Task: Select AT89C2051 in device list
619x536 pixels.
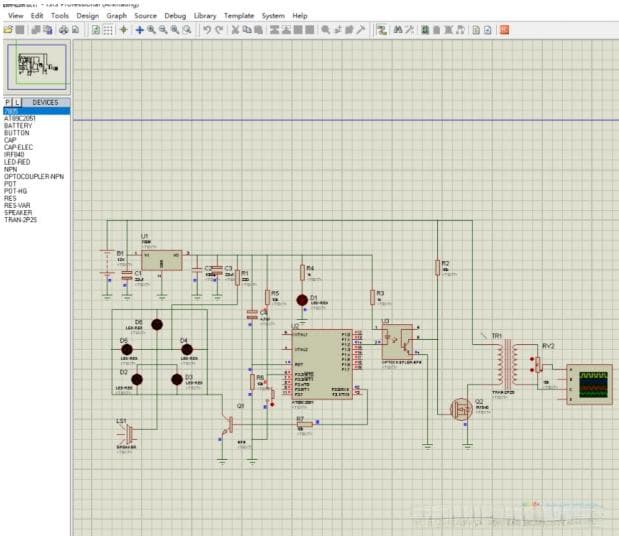Action: pyautogui.click(x=20, y=118)
